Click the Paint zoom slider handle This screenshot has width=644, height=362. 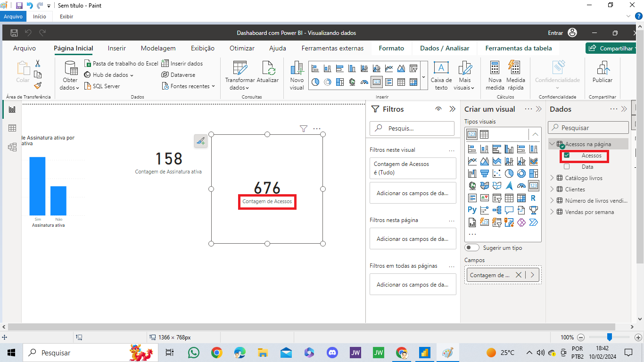click(610, 337)
